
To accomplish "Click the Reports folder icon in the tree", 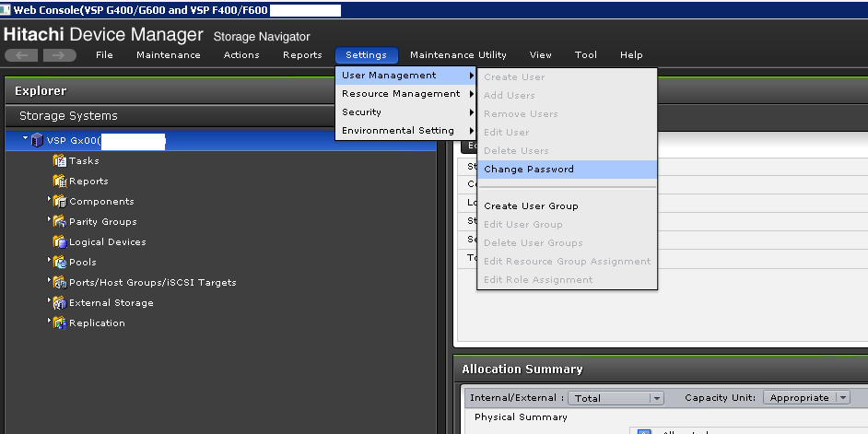I will 59,181.
